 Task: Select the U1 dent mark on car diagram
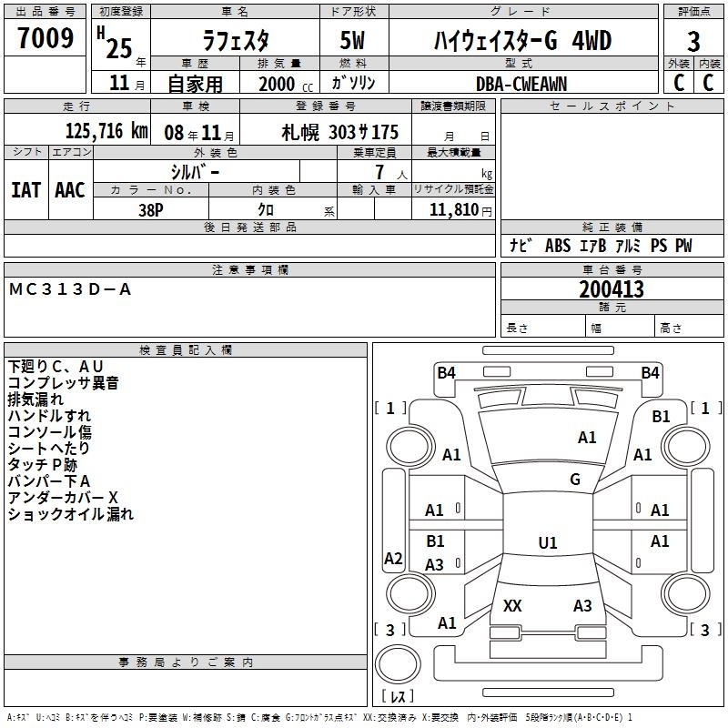547,543
